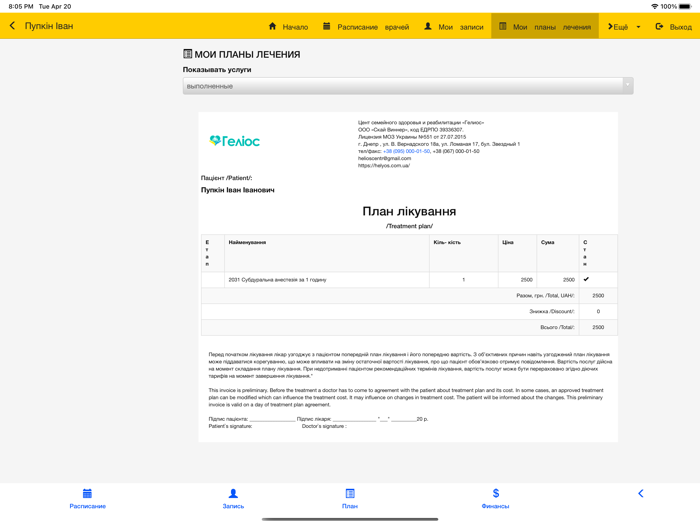700x525 pixels.
Task: Go to Мои записи
Action: point(453,27)
